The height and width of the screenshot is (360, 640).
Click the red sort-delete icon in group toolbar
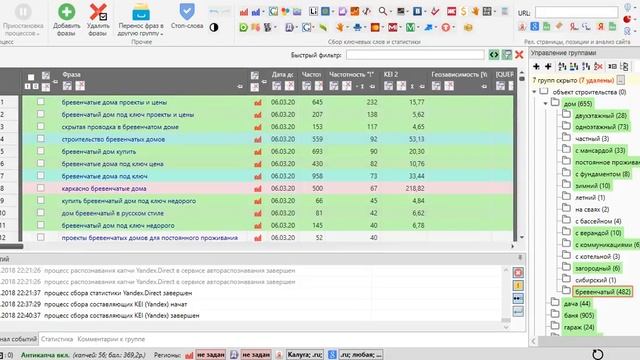pyautogui.click(x=598, y=66)
